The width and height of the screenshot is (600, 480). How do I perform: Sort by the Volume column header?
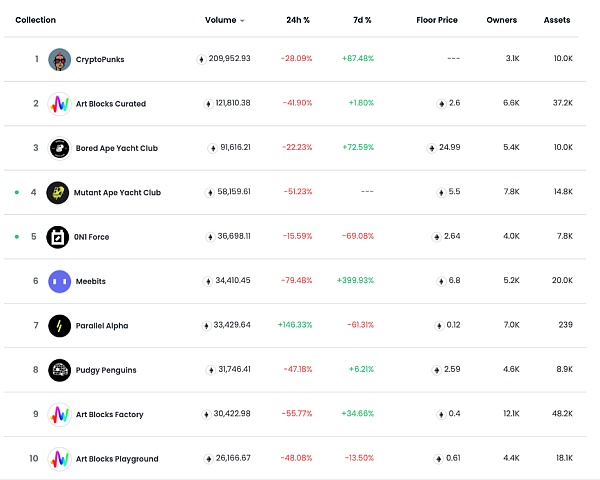220,20
